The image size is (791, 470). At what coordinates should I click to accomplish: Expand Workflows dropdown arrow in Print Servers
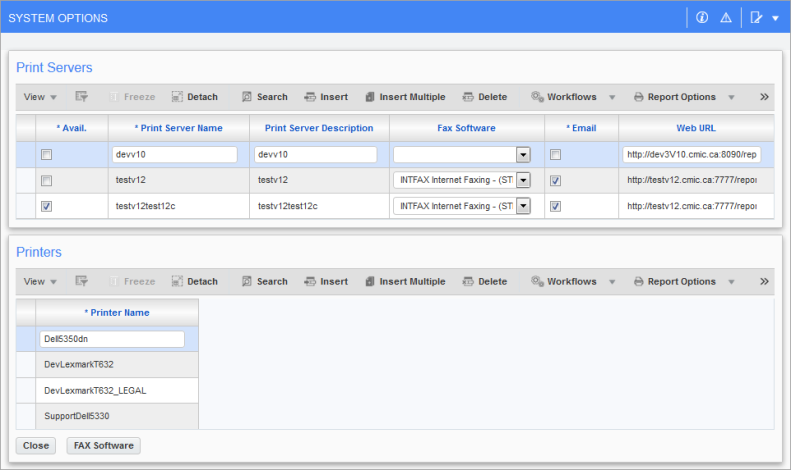(x=612, y=97)
